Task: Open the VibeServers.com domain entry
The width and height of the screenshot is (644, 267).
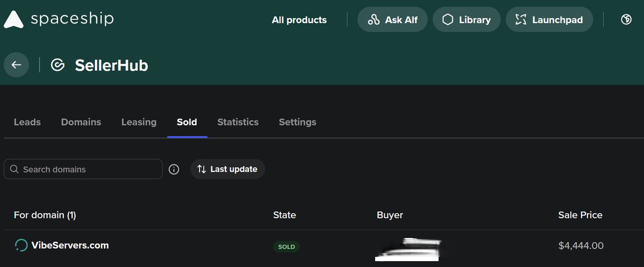Action: (70, 246)
